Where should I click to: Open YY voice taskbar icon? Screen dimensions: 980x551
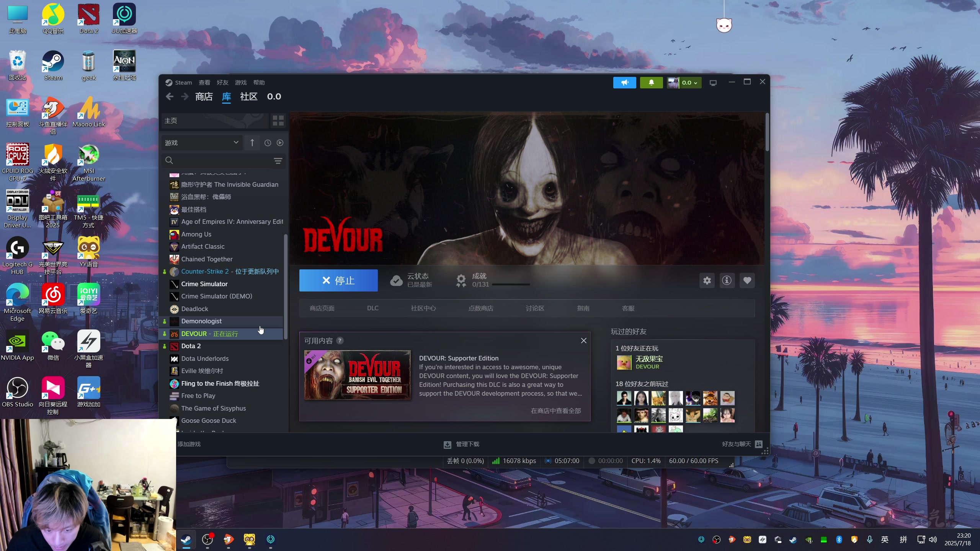point(250,540)
